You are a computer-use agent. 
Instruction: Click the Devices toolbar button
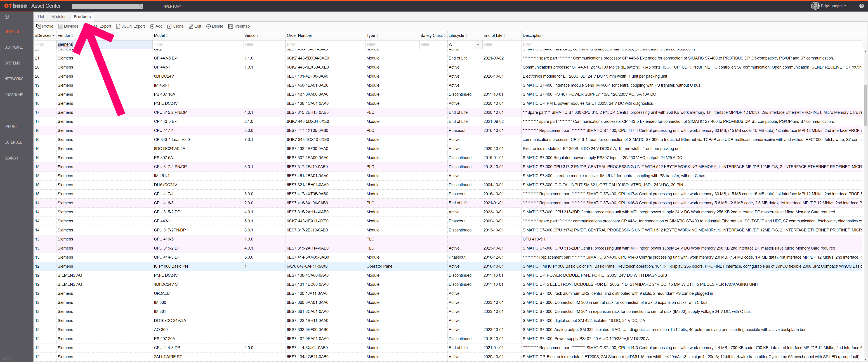[x=68, y=26]
